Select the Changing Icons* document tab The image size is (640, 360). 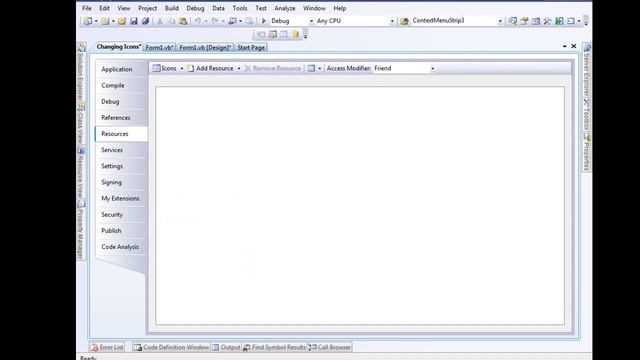pyautogui.click(x=118, y=47)
